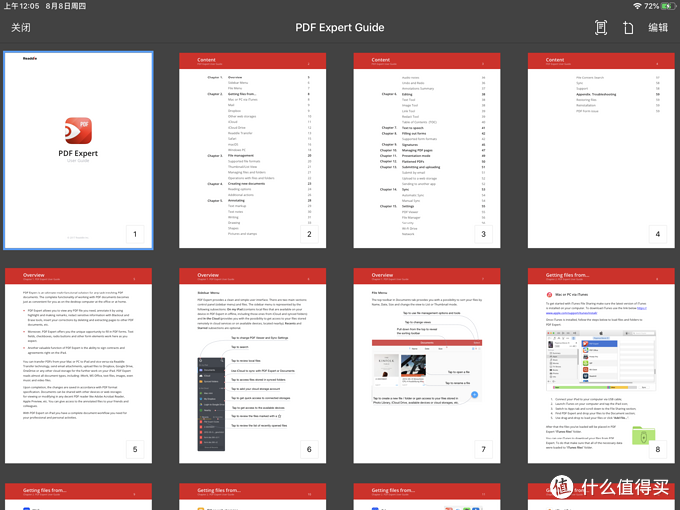This screenshot has width=680, height=510.
Task: Open the page view mode icon
Action: click(x=601, y=28)
